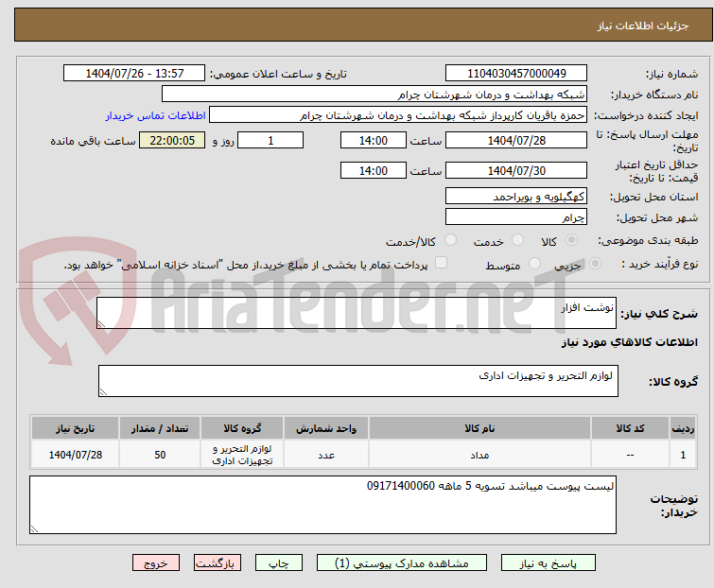Click the کد کالا column header
The height and width of the screenshot is (588, 714).
[x=630, y=428]
